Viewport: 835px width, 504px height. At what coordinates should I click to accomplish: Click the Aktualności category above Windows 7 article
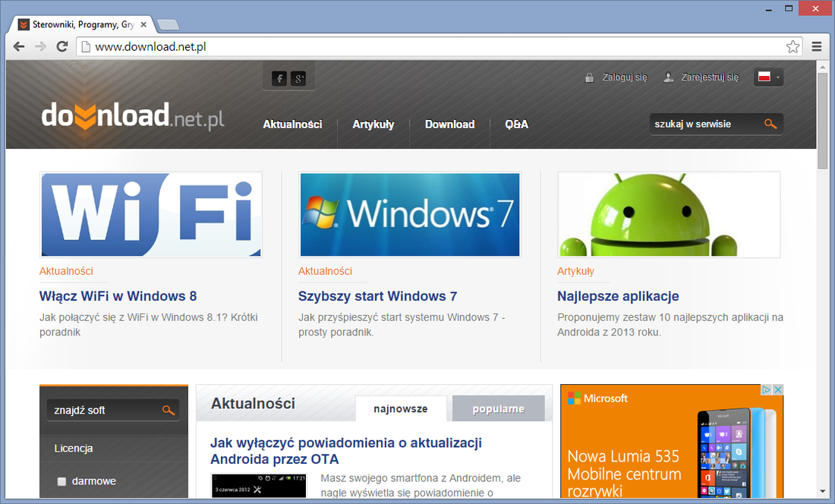325,271
